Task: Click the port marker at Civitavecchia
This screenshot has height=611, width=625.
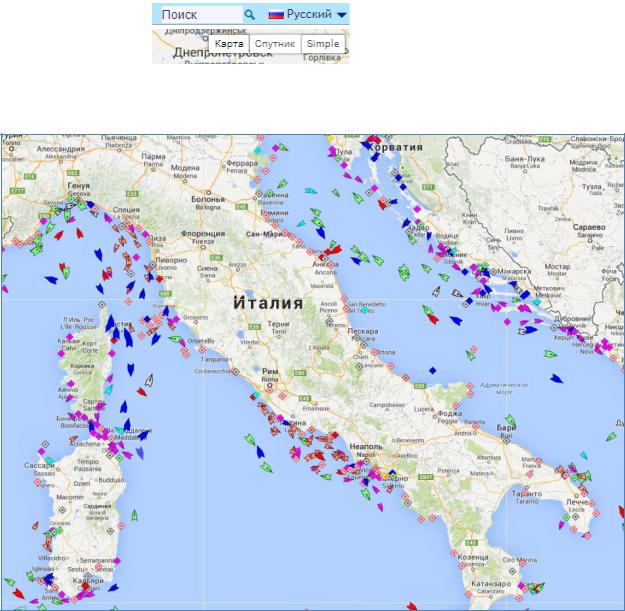Action: pyautogui.click(x=236, y=372)
